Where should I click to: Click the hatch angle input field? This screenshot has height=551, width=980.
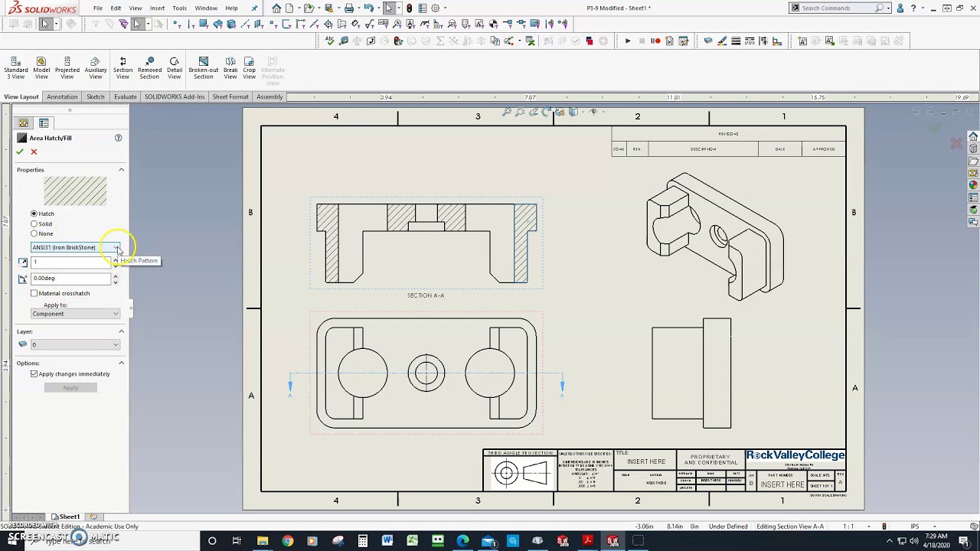[70, 278]
